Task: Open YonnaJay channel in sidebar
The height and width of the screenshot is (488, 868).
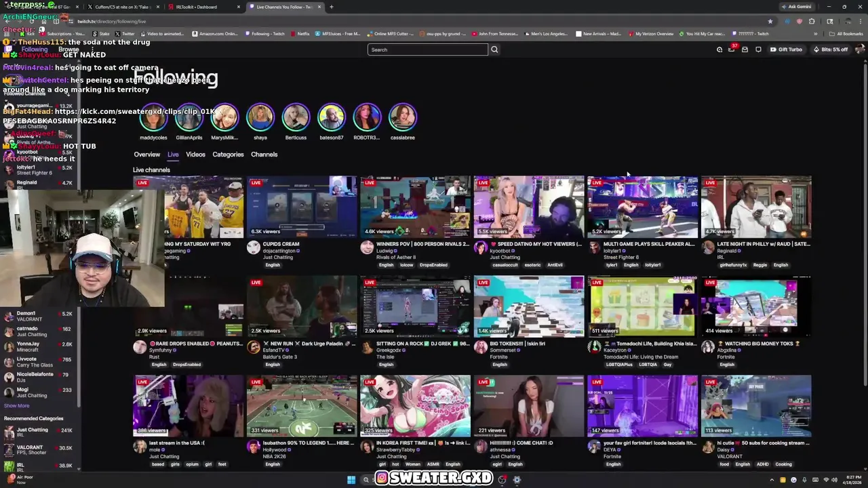Action: (x=39, y=347)
